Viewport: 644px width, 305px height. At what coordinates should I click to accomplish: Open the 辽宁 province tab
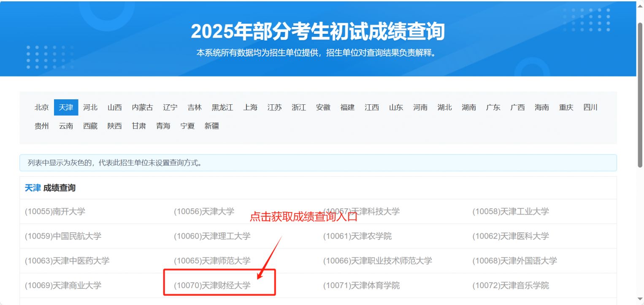coord(170,107)
